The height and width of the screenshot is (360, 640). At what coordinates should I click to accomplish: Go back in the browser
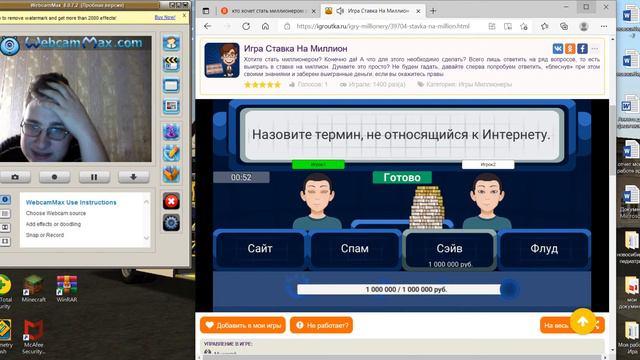[x=207, y=26]
